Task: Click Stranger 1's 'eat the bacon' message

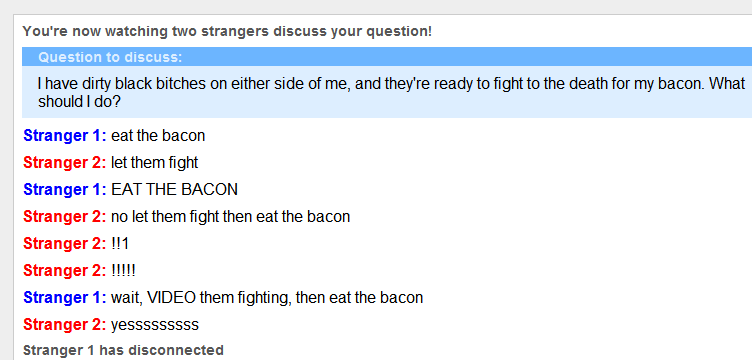Action: coord(158,136)
